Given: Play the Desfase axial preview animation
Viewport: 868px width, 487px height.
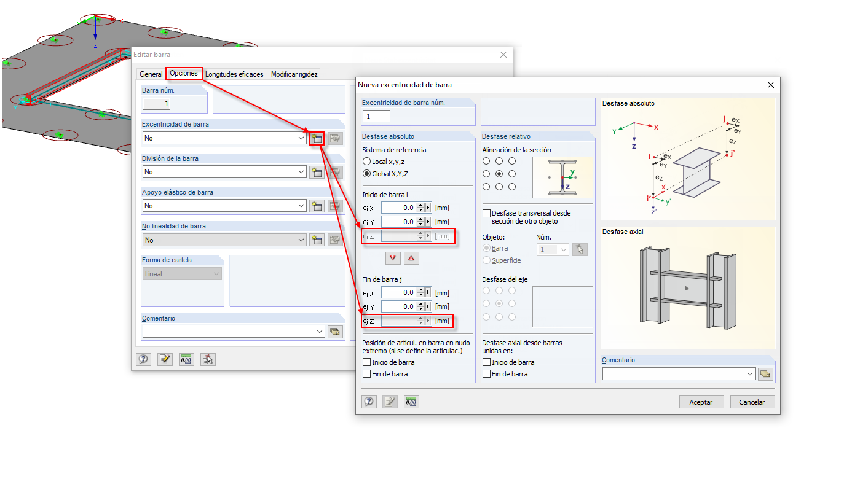Looking at the screenshot, I should pos(687,288).
